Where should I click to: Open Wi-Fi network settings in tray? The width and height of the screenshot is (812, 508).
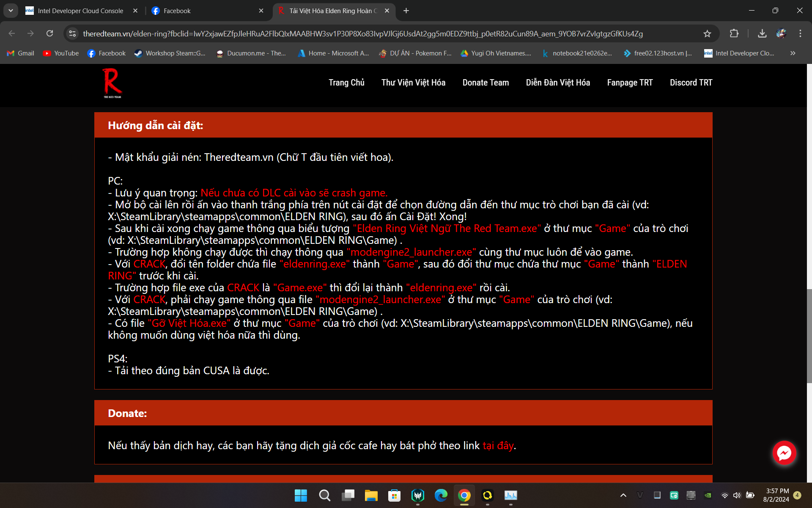click(x=724, y=495)
